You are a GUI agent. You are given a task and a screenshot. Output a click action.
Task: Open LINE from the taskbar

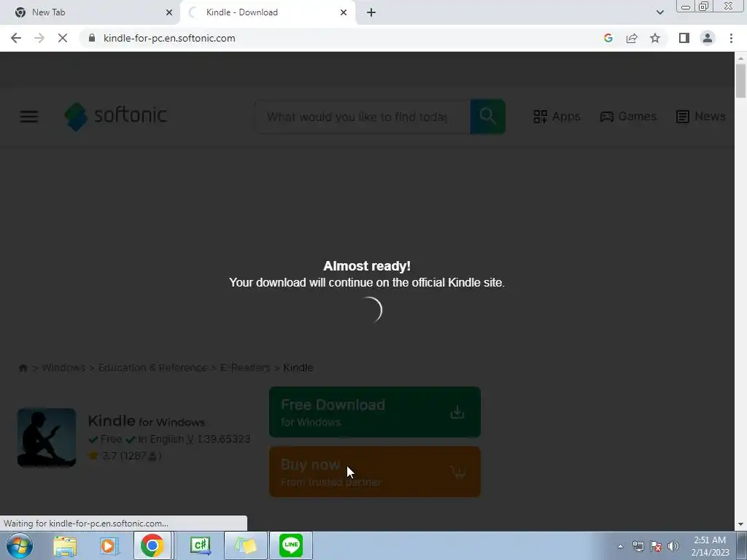(291, 545)
